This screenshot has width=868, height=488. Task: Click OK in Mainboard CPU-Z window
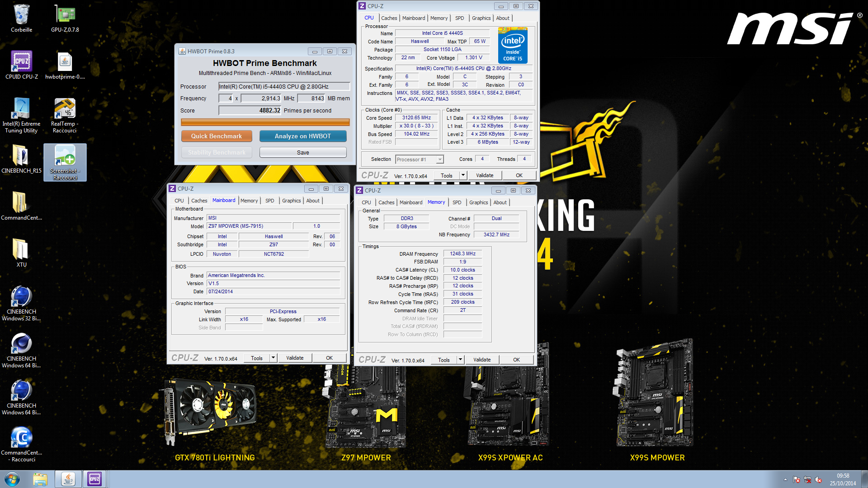coord(329,358)
